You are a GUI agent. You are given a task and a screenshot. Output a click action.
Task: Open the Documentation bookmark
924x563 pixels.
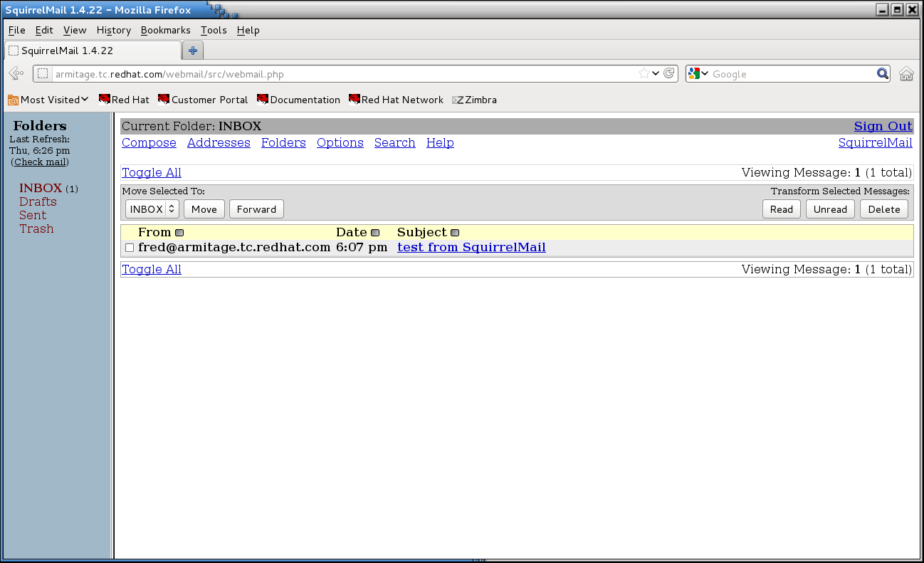[x=298, y=100]
